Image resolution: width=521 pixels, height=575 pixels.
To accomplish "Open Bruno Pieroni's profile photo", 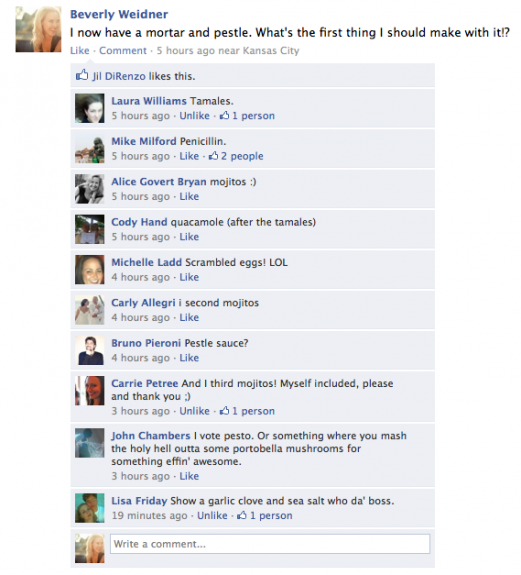I will click(x=89, y=350).
